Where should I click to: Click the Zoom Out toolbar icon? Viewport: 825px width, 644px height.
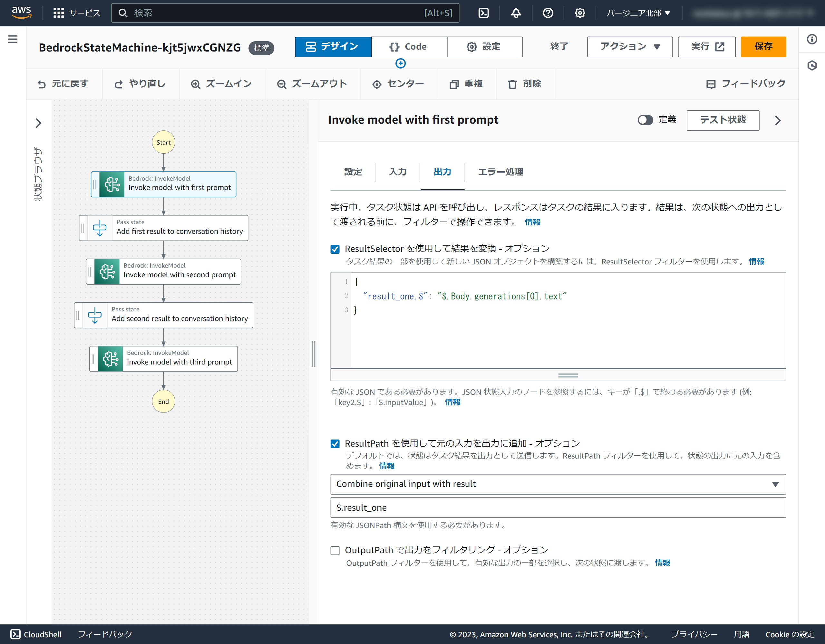(281, 84)
